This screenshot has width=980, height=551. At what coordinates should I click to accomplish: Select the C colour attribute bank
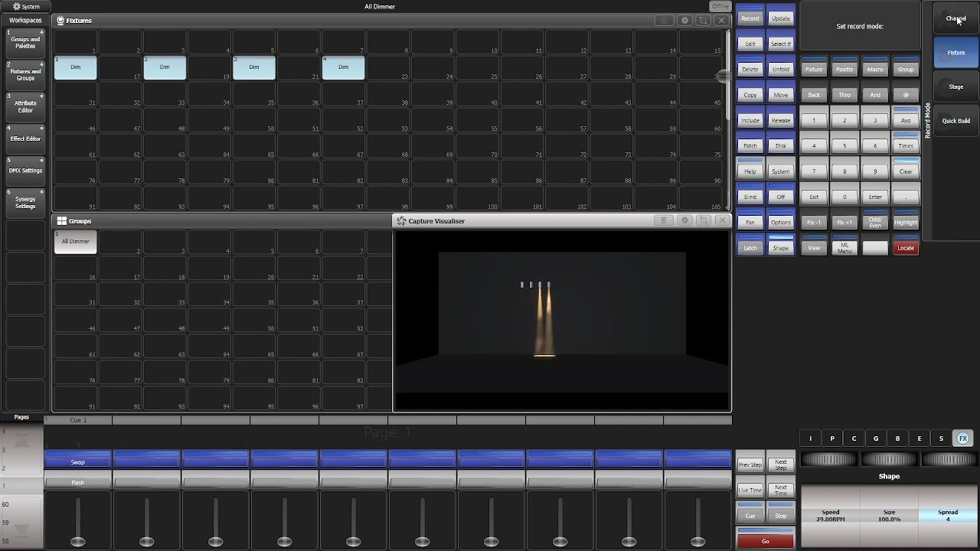(854, 439)
